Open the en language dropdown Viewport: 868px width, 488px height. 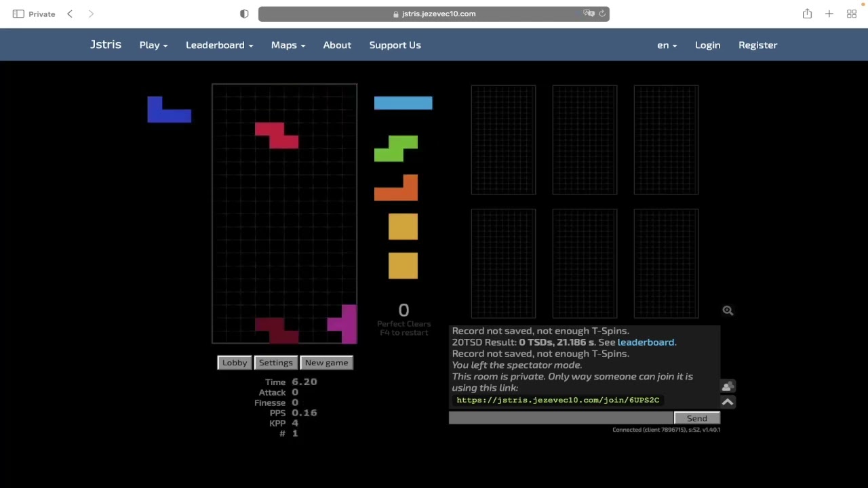click(667, 45)
